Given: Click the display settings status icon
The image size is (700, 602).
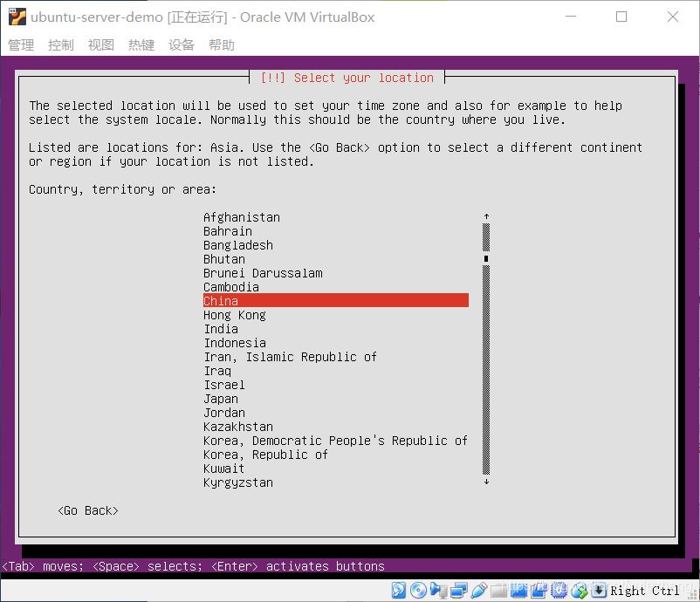Looking at the screenshot, I should pyautogui.click(x=518, y=590).
